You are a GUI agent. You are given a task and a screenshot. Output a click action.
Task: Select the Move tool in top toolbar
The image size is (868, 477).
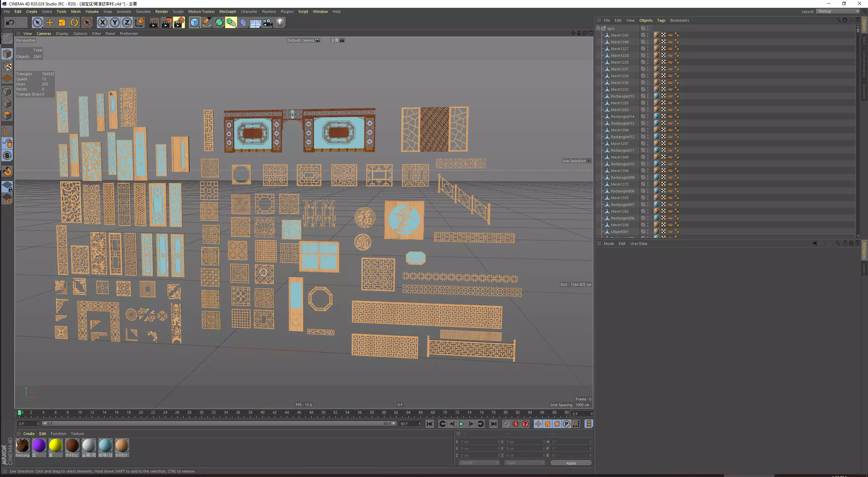pyautogui.click(x=50, y=23)
